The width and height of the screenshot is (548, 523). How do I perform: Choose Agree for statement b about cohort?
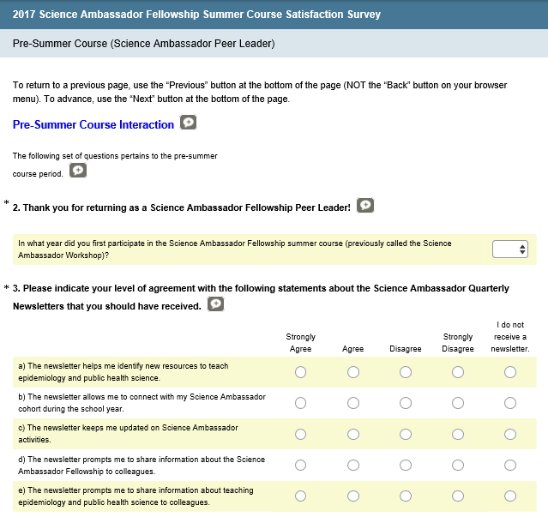pyautogui.click(x=353, y=403)
